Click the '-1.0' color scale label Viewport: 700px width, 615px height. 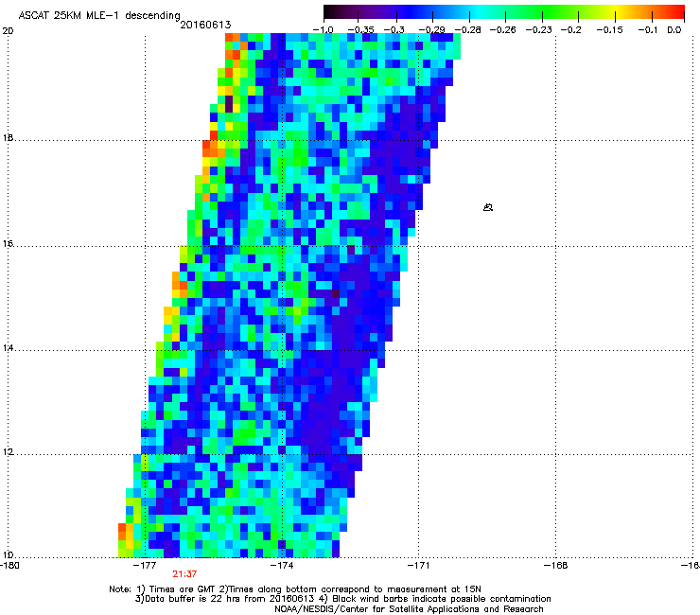point(323,30)
